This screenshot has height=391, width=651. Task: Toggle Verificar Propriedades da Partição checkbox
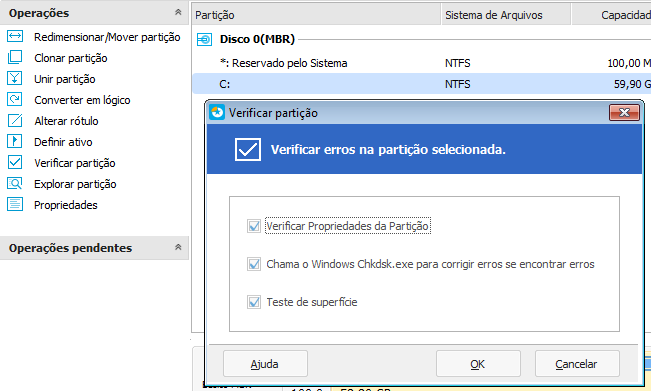coord(254,226)
